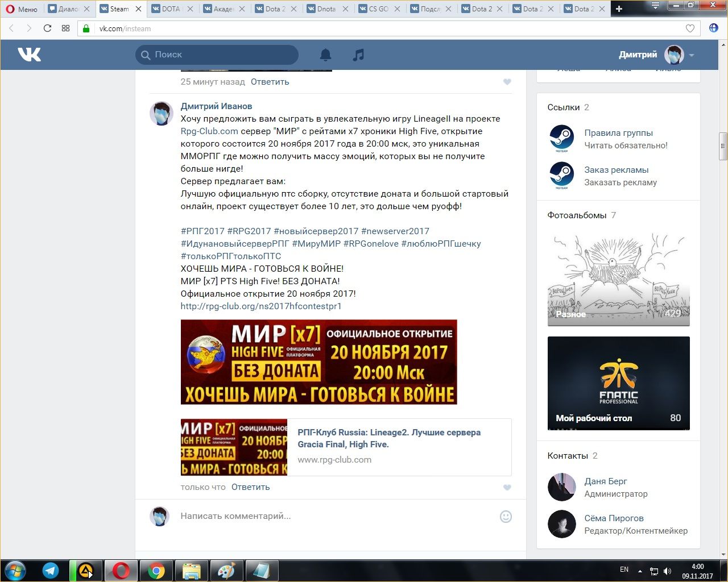Click the green lock security icon
728x582 pixels.
click(x=86, y=28)
